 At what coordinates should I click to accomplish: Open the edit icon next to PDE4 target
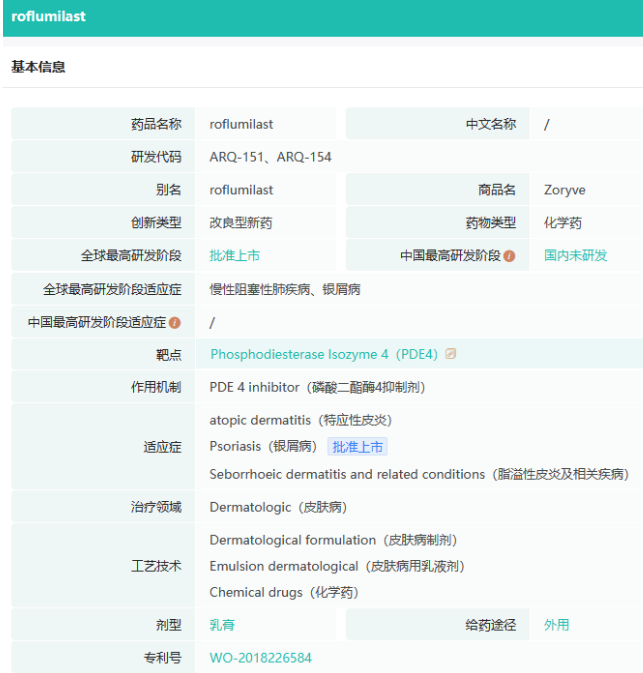[450, 354]
